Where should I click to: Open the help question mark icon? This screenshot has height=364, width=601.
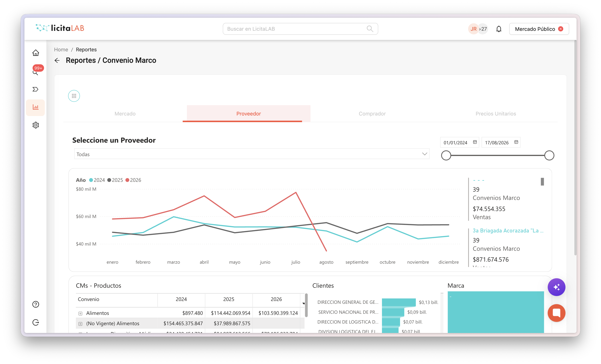click(x=36, y=304)
